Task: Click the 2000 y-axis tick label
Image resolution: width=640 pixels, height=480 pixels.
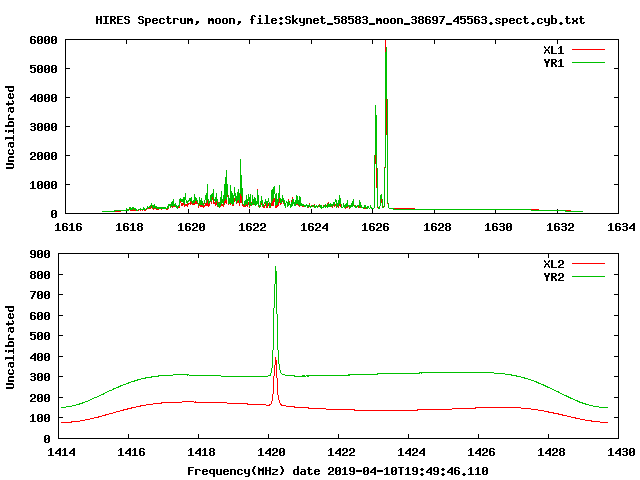Action: coord(43,156)
